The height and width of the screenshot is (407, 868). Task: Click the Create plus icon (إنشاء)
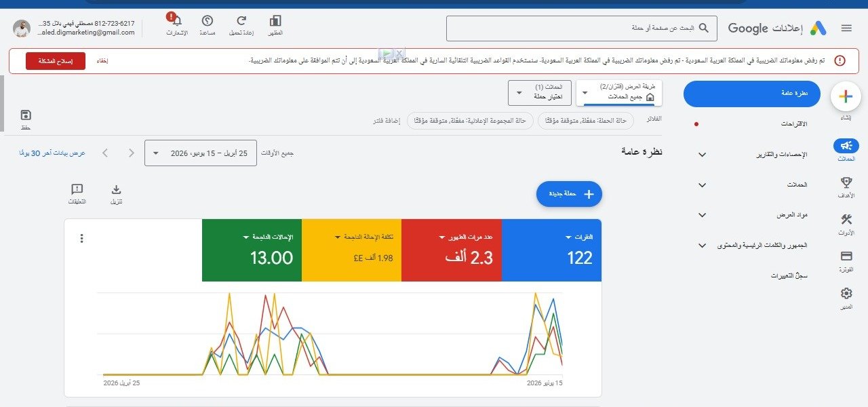(846, 96)
